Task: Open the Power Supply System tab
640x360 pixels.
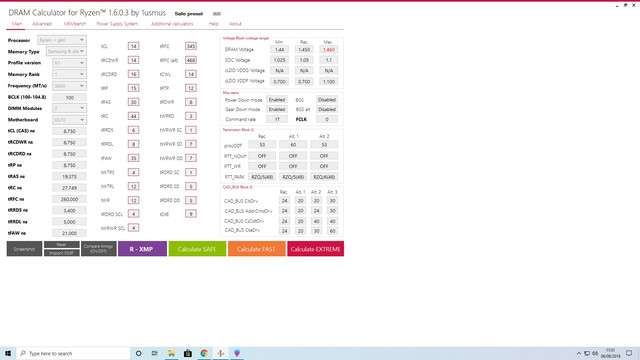Action: [117, 24]
